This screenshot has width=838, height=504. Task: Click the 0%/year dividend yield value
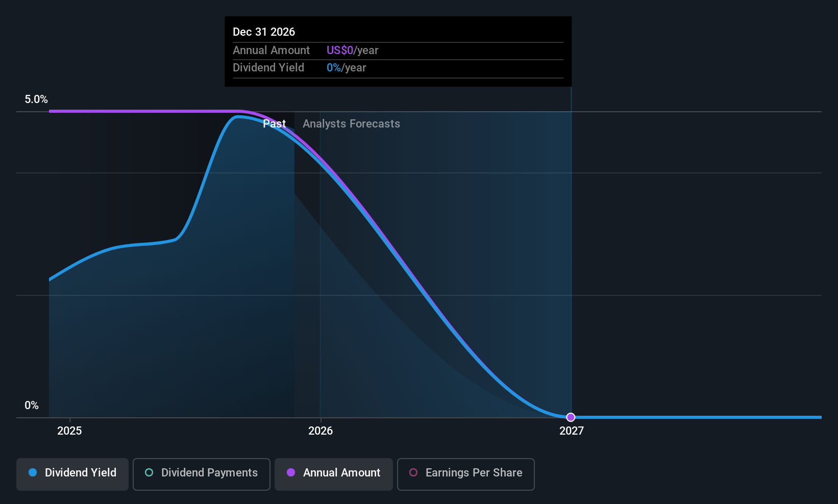click(x=346, y=67)
